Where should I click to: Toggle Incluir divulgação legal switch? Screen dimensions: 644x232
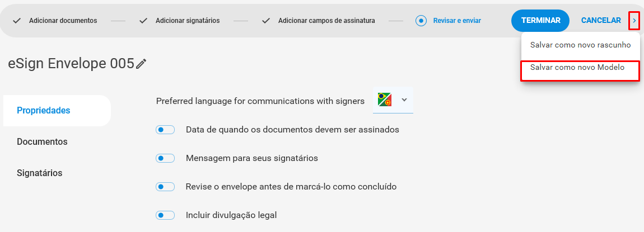pyautogui.click(x=165, y=215)
